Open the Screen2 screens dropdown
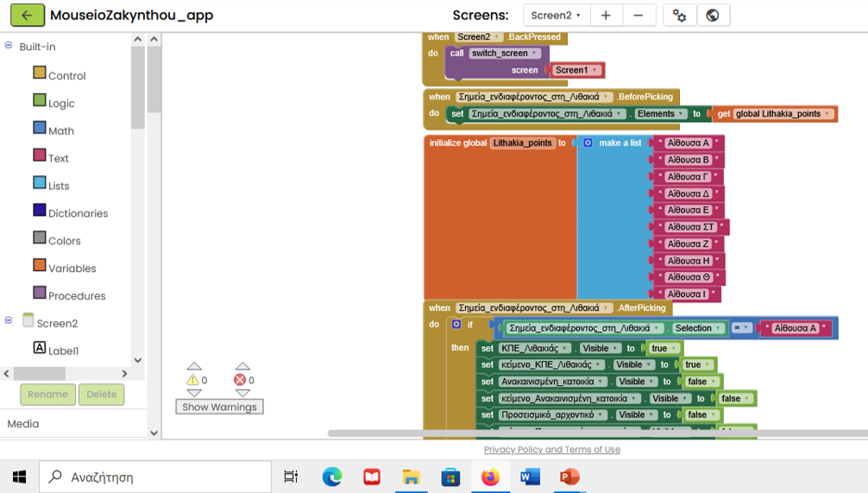The image size is (868, 493). [557, 16]
